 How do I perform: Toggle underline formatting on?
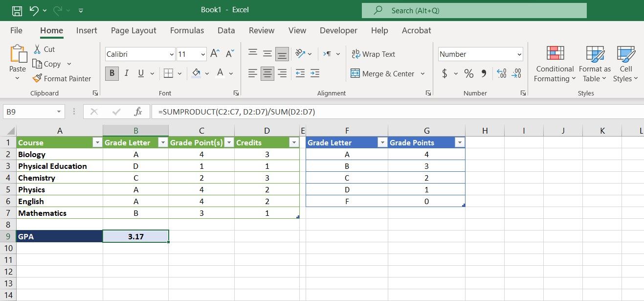(140, 73)
